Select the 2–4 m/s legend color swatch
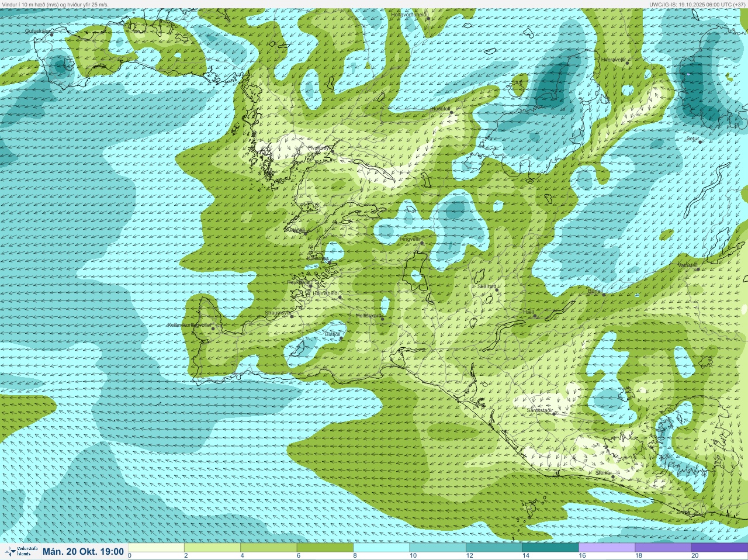Viewport: 748px width, 560px height. (x=213, y=548)
